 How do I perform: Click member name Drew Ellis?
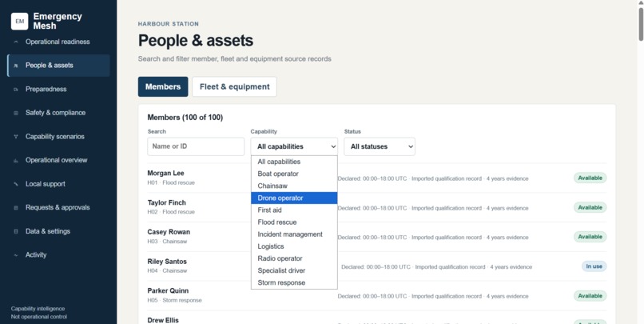(163, 320)
